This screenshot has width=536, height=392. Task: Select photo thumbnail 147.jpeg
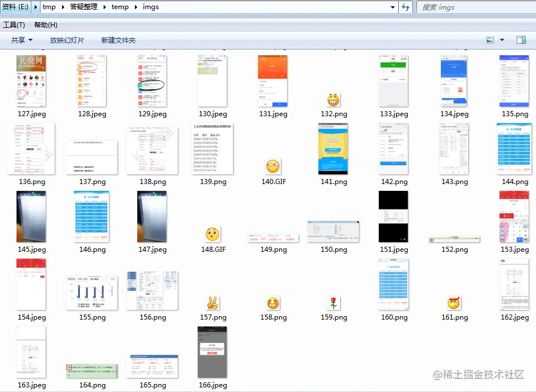click(x=152, y=217)
